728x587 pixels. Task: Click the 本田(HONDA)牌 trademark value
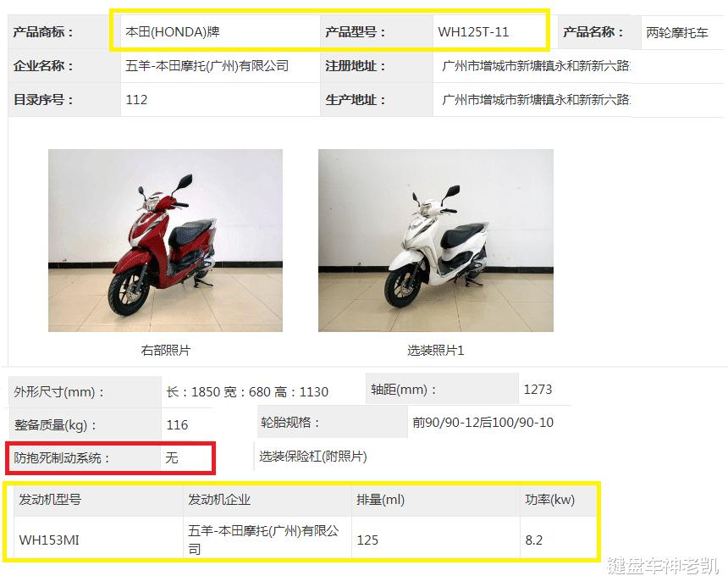(x=172, y=32)
